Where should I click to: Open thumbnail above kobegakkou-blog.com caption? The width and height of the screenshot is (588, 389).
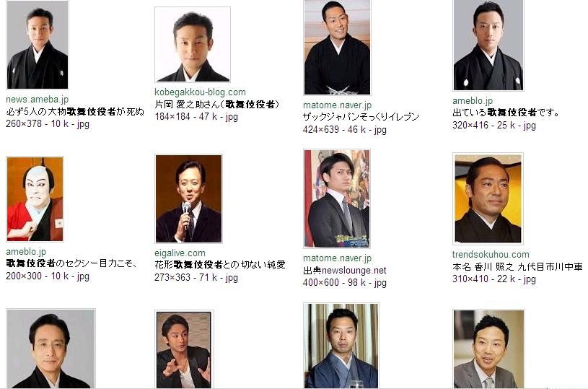pos(193,45)
